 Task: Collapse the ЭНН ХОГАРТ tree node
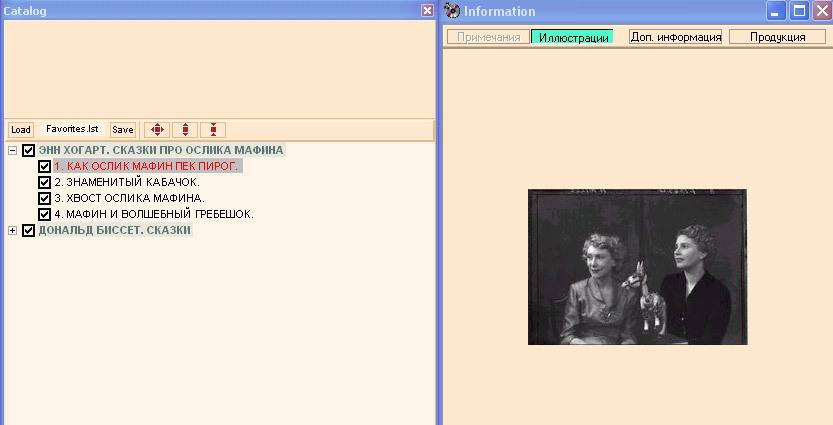12,151
